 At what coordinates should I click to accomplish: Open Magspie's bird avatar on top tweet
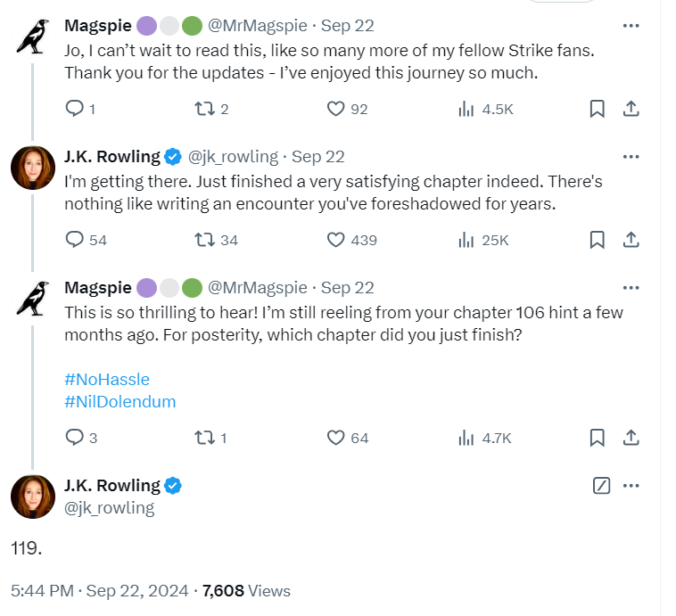tap(33, 37)
